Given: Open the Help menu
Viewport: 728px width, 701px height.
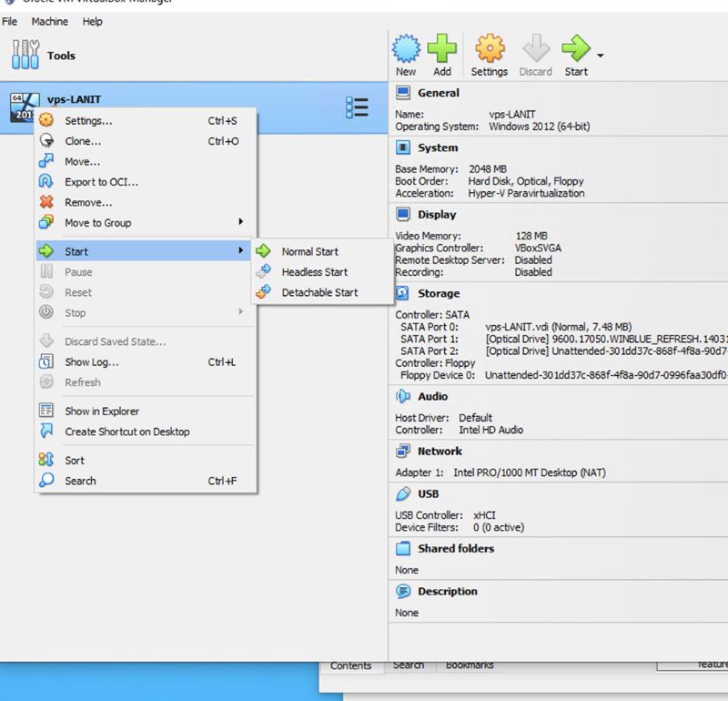Looking at the screenshot, I should [x=93, y=22].
